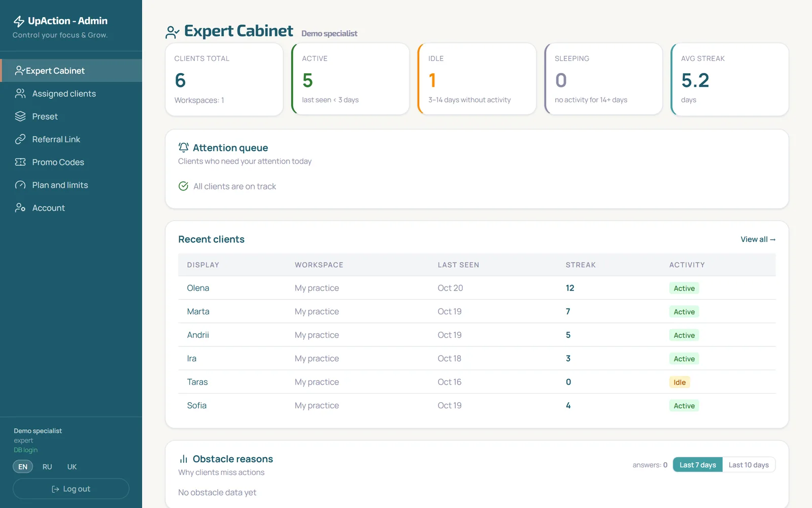Click the Preset layers icon
This screenshot has width=812, height=508.
(20, 116)
